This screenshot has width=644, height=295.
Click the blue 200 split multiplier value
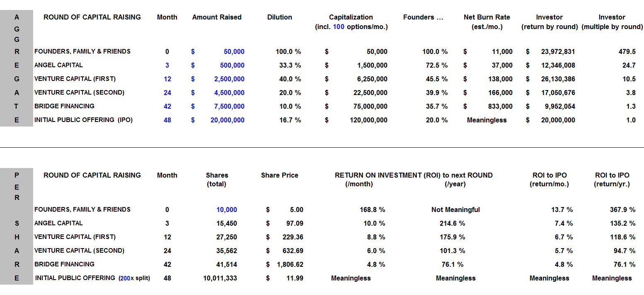point(124,278)
